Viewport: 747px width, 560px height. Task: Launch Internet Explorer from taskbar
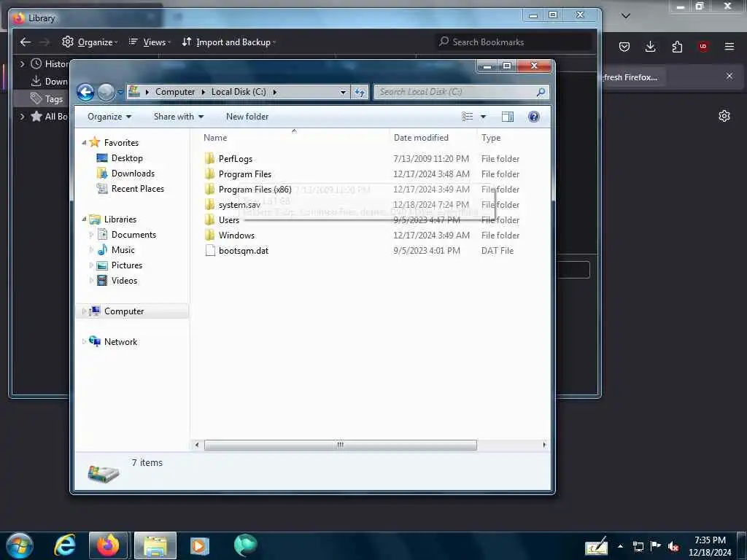[64, 545]
